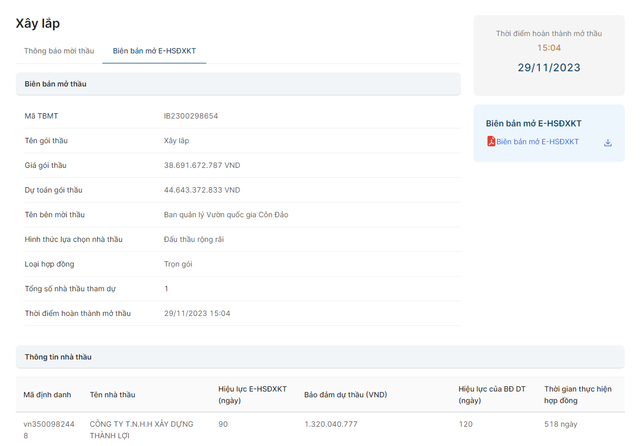This screenshot has height=446, width=640.
Task: Open the Biên bản mở E-HSĐXKT PDF link
Action: tap(537, 142)
